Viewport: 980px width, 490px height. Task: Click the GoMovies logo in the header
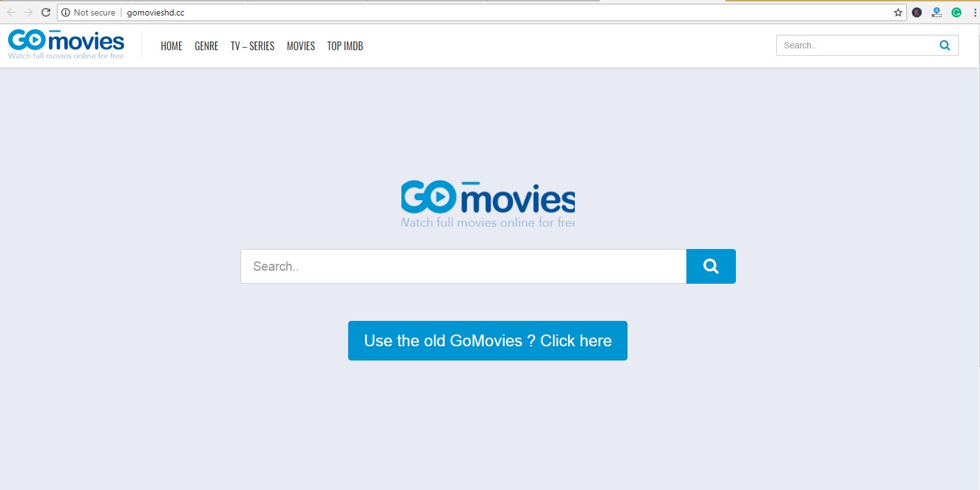coord(66,45)
